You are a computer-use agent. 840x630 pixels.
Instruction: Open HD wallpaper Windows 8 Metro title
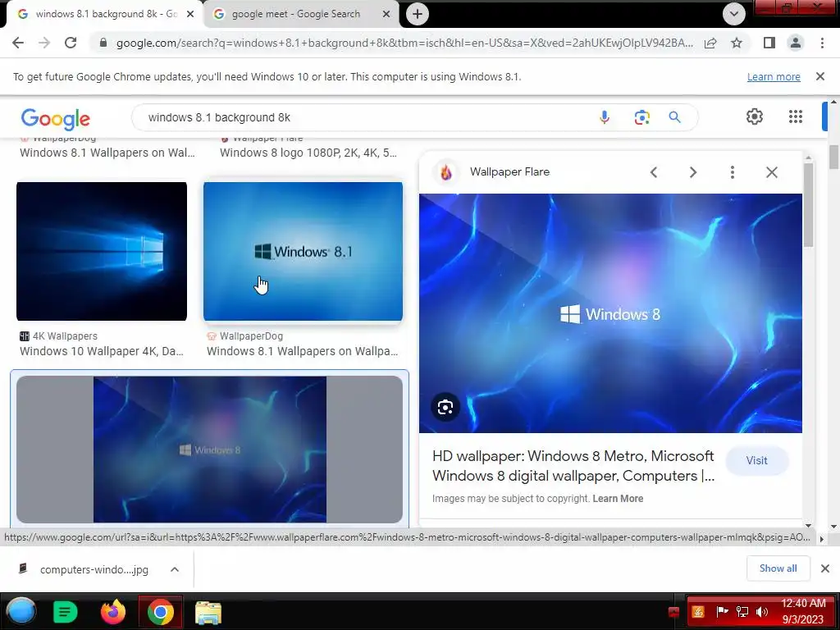pos(573,466)
